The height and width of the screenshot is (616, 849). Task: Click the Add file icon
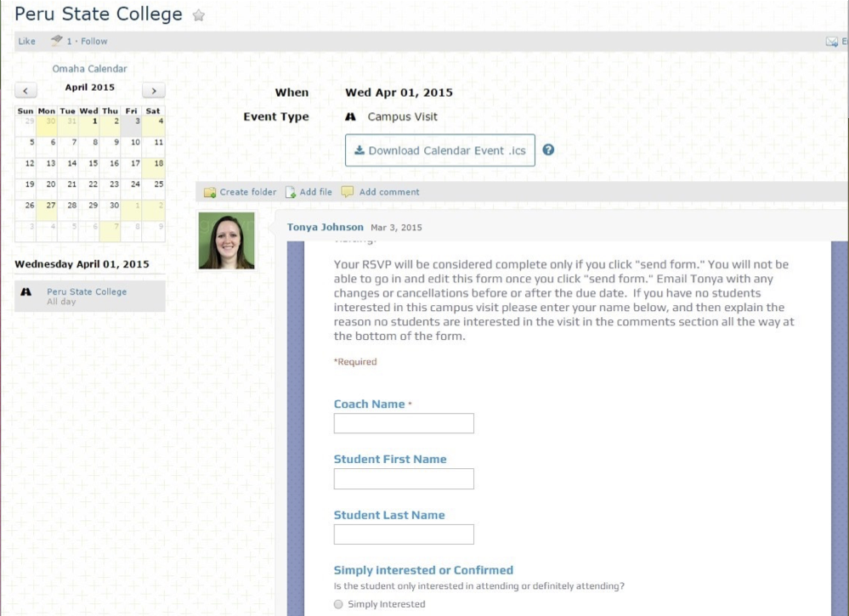coord(291,192)
